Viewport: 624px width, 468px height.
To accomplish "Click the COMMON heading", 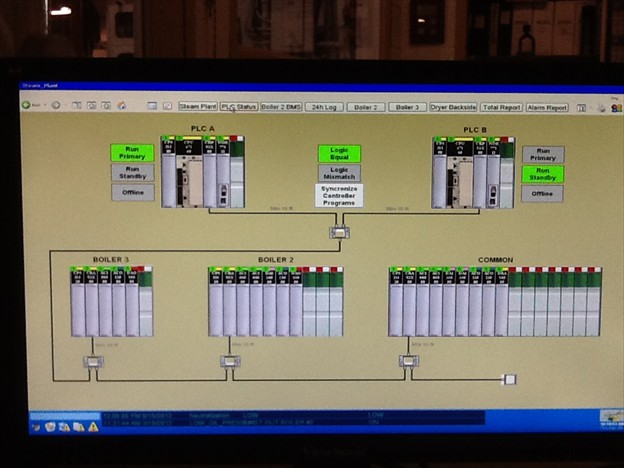I will pyautogui.click(x=495, y=260).
